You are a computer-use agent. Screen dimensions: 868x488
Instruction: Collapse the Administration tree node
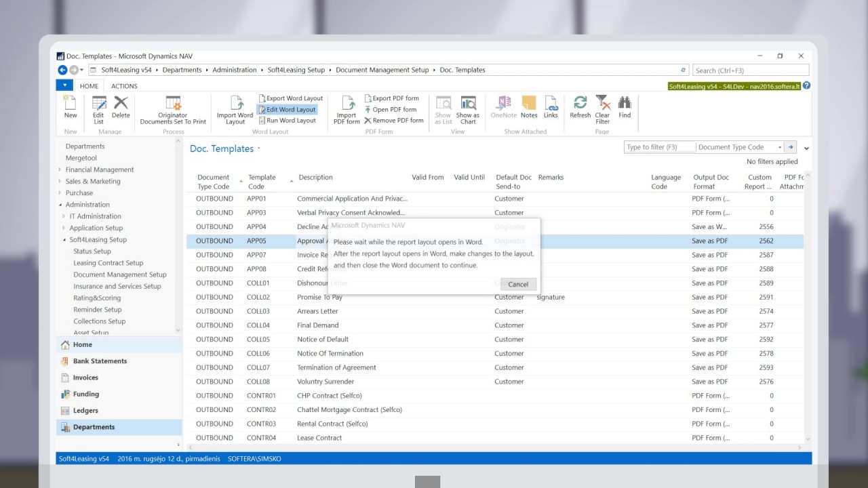tap(60, 205)
